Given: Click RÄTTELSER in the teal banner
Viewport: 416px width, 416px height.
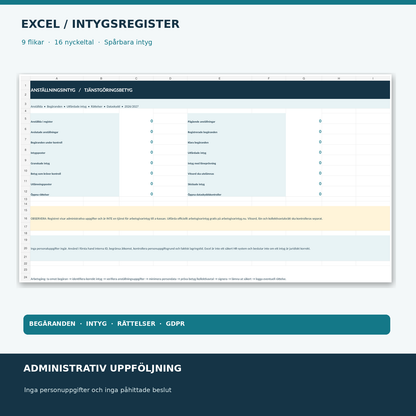Looking at the screenshot, I should click(136, 324).
